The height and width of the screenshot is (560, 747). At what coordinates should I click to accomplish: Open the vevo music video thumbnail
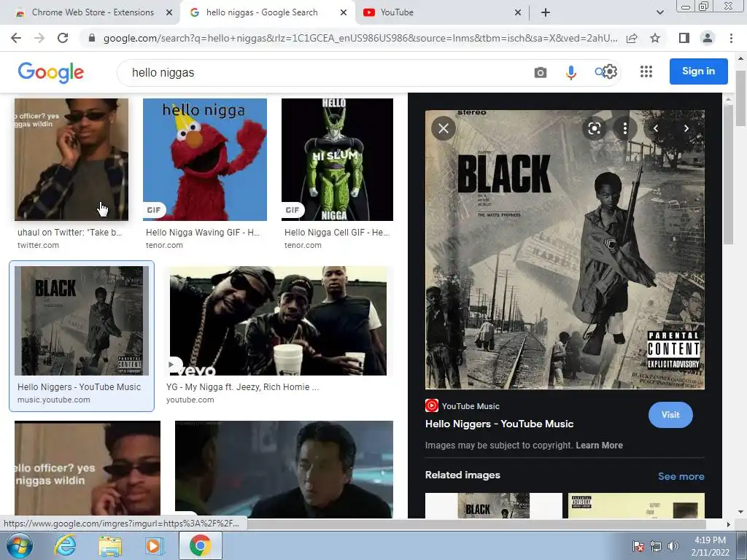[278, 321]
